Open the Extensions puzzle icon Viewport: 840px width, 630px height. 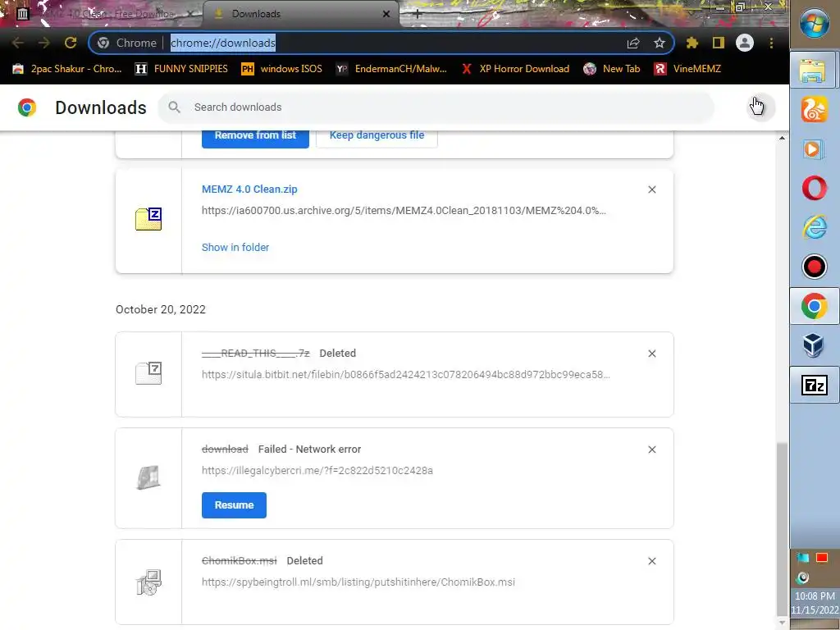692,43
